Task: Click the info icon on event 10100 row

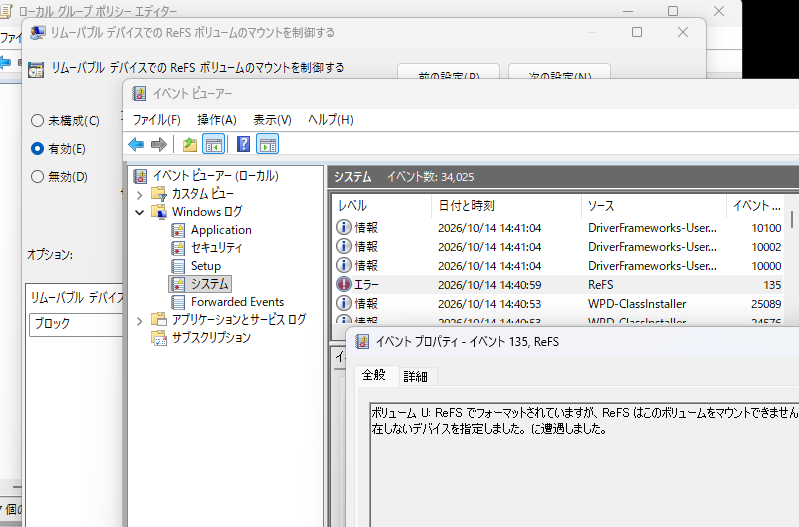Action: (x=344, y=227)
